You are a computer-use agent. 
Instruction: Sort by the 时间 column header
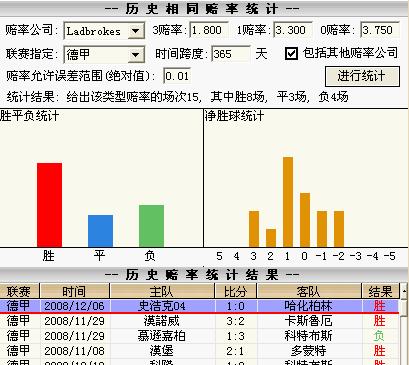tap(75, 291)
